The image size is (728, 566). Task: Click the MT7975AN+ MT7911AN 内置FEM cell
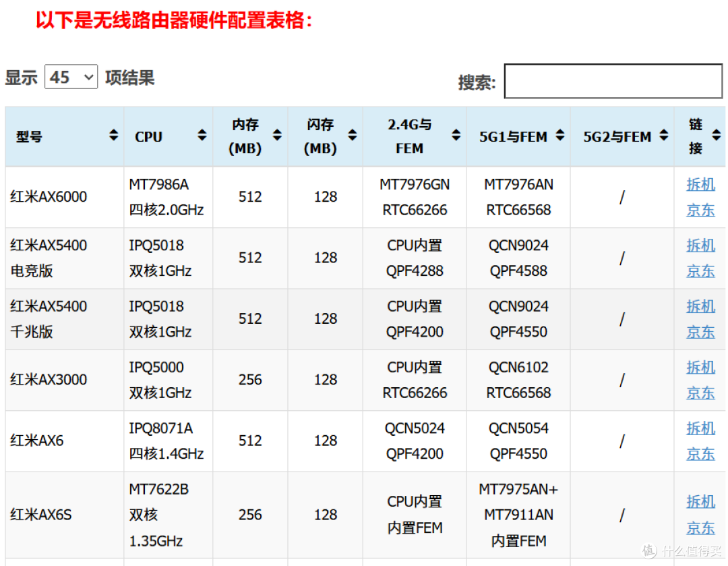click(x=518, y=515)
